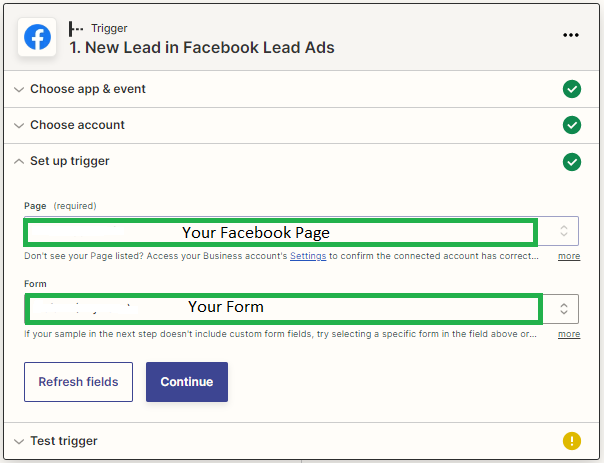This screenshot has width=605, height=464.
Task: Click the Refresh fields button
Action: click(x=78, y=381)
